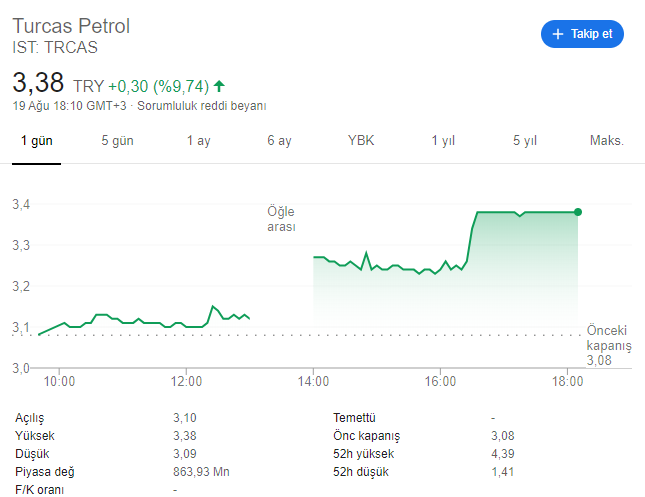Click the Önc kapanış value 3,08
645x497 pixels.
[503, 436]
